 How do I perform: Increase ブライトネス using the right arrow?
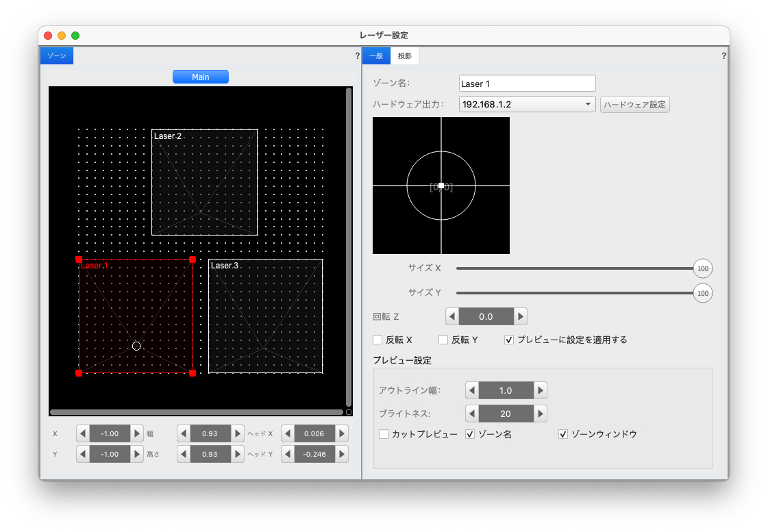(x=540, y=414)
